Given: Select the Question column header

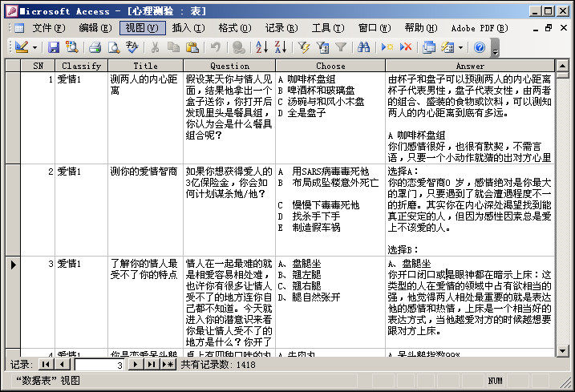Looking at the screenshot, I should (x=229, y=66).
